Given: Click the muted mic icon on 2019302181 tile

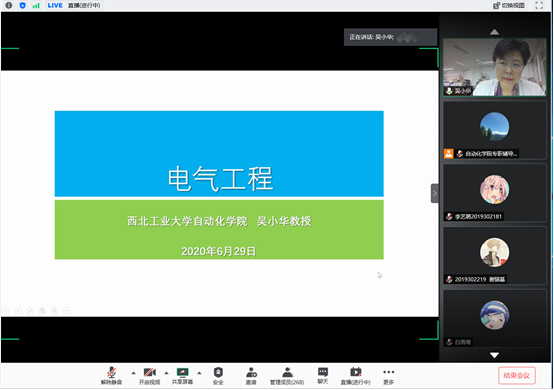Looking at the screenshot, I should (449, 217).
